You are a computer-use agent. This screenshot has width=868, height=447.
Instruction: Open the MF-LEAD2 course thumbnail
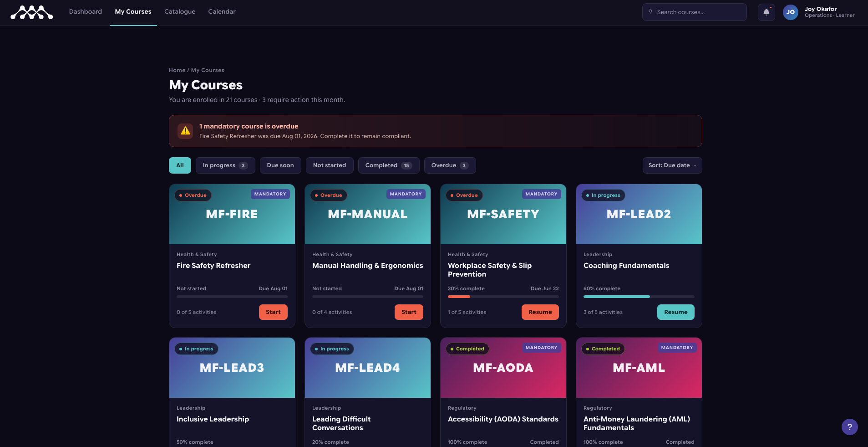639,214
